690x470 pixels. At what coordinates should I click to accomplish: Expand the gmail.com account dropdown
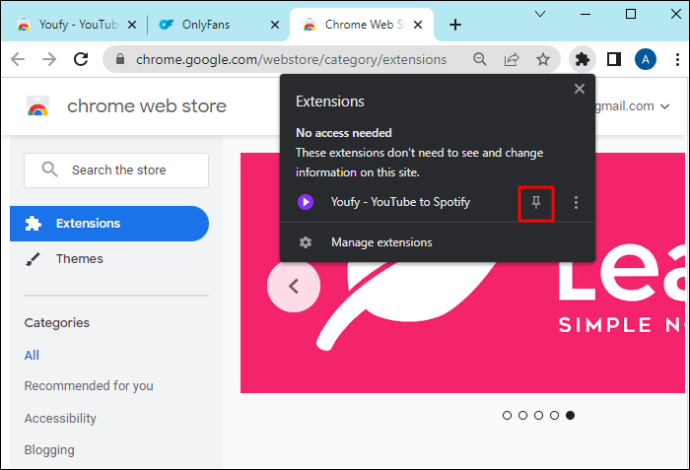coord(664,106)
